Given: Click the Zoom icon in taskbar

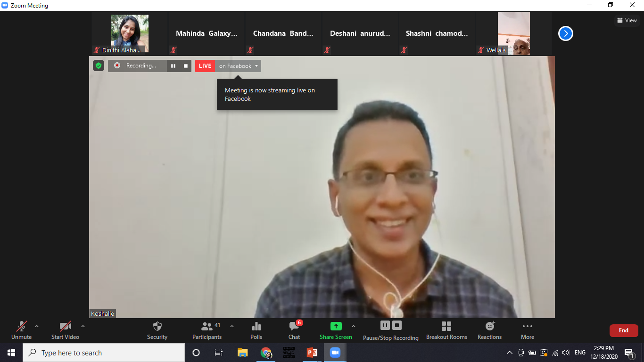Looking at the screenshot, I should pos(335,353).
